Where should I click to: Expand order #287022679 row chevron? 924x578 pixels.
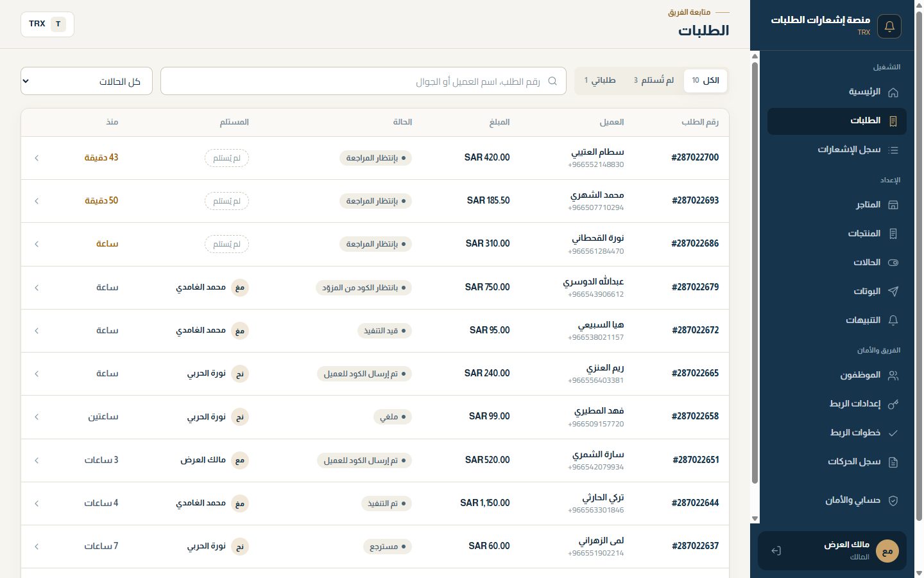point(37,288)
